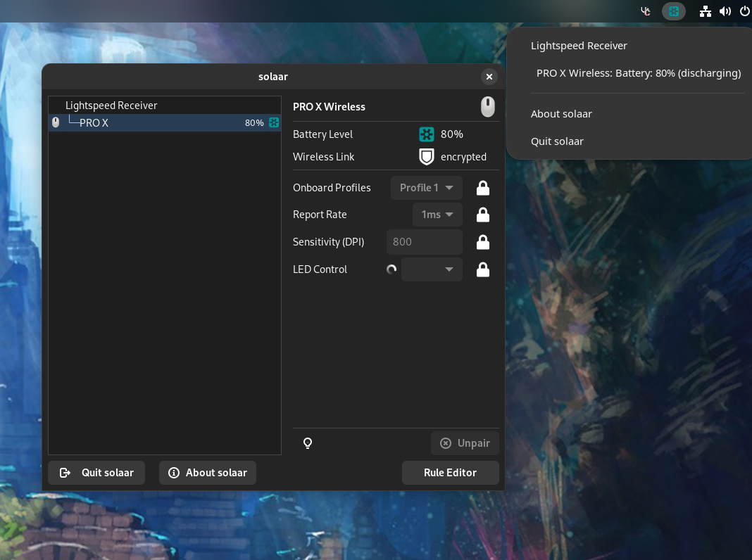Toggle the lock for Sensitivity (DPI)
The image size is (752, 560).
pyautogui.click(x=483, y=242)
